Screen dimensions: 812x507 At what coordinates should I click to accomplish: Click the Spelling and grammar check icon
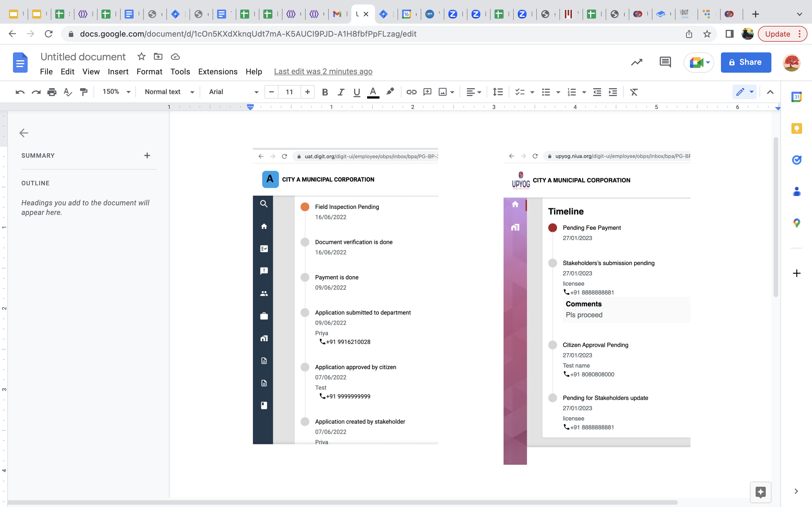[68, 92]
